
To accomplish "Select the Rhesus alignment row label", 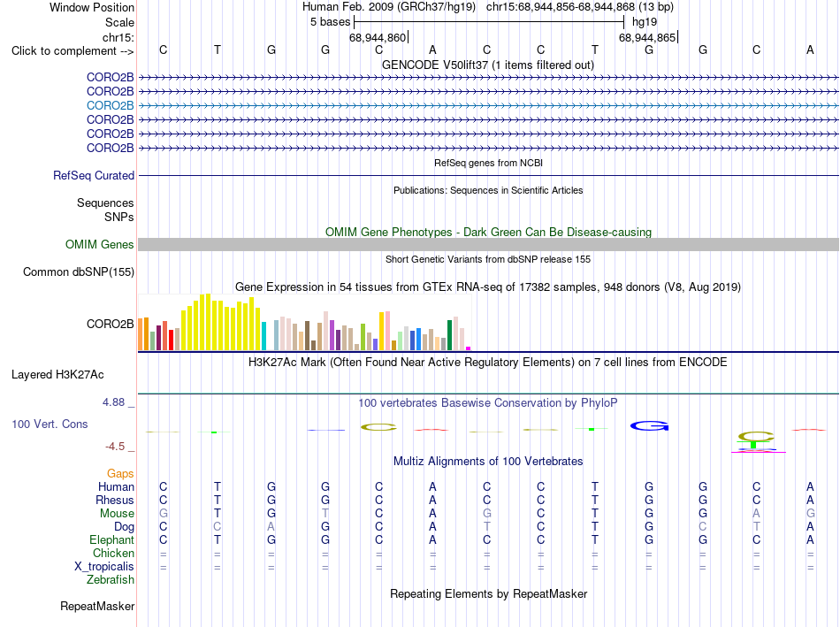I will pos(115,500).
